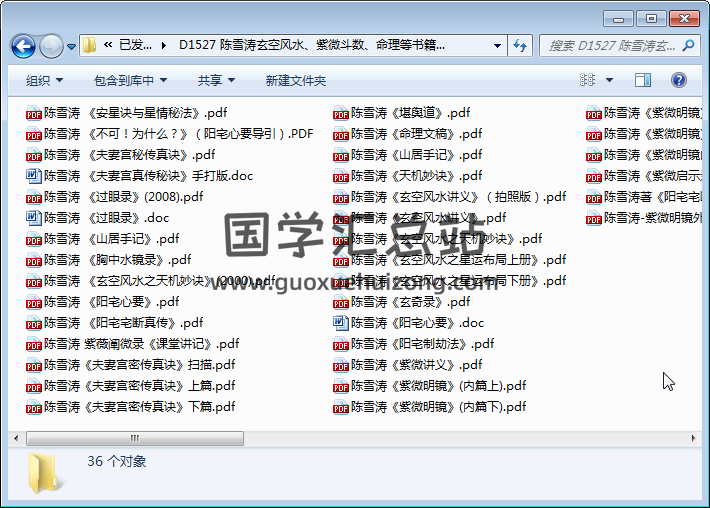Select file 《山居手记》.pdf in middle column
This screenshot has height=508, width=710.
[408, 155]
